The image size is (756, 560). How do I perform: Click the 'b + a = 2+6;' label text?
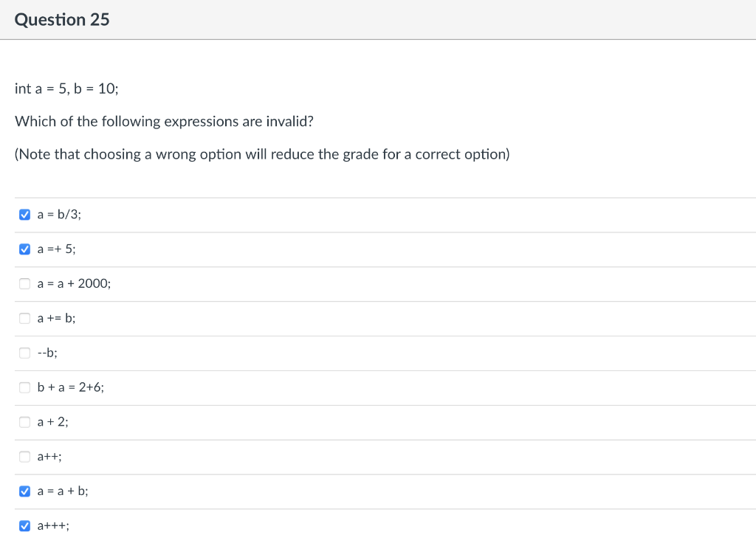(x=71, y=387)
